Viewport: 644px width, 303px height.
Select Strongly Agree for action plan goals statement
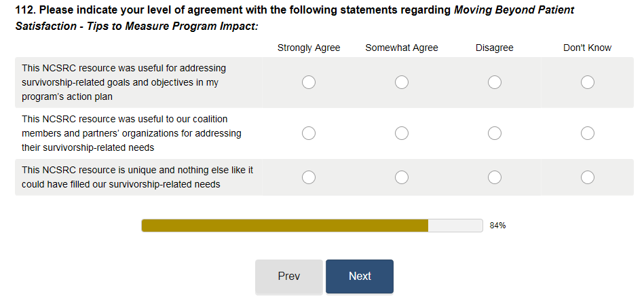[309, 82]
